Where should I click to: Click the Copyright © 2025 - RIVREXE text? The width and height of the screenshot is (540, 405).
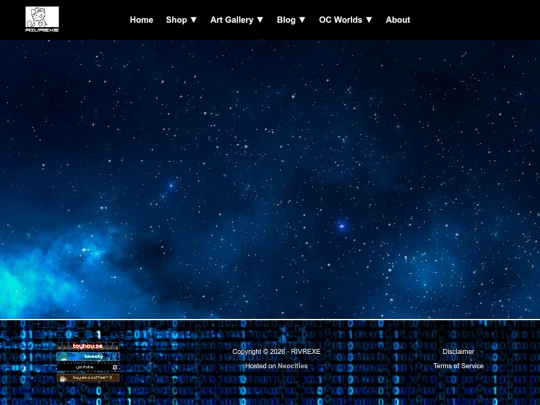276,352
